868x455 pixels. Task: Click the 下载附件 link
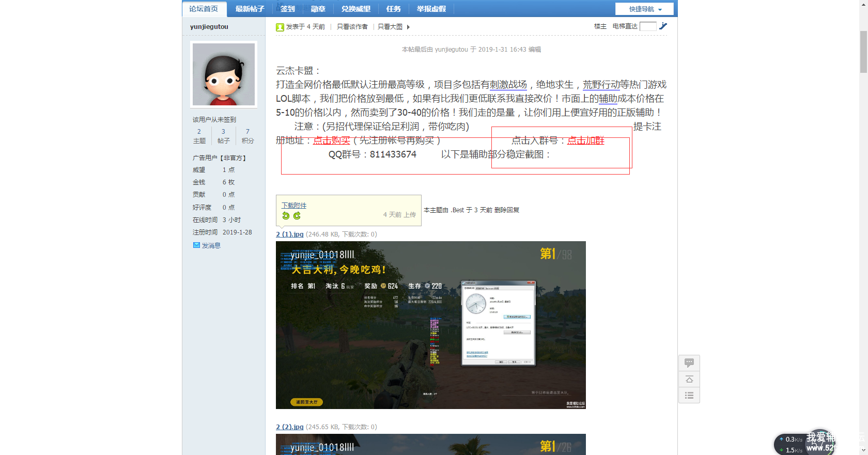click(294, 205)
